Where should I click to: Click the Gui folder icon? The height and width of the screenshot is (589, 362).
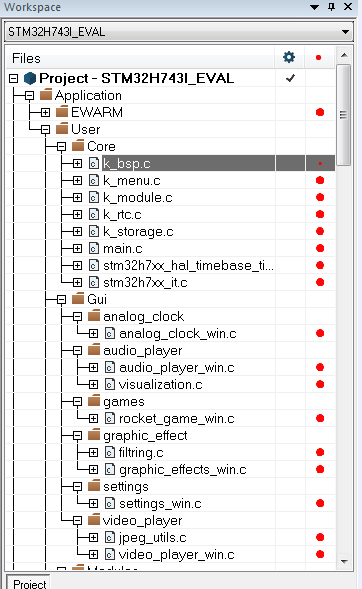(78, 299)
